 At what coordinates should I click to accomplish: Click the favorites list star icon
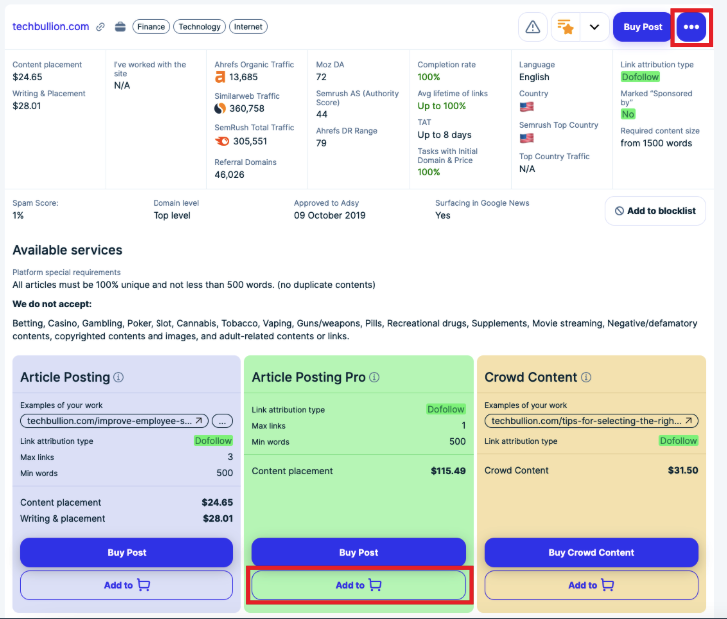pos(565,27)
